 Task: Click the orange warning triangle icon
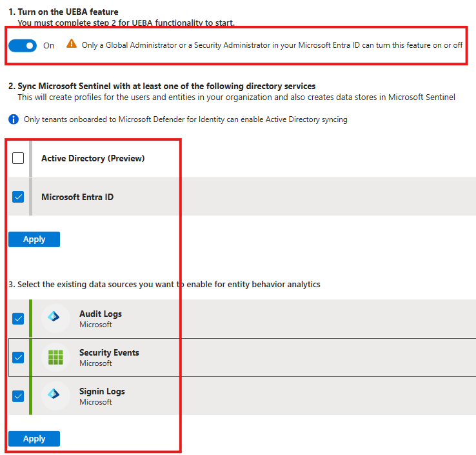[72, 44]
